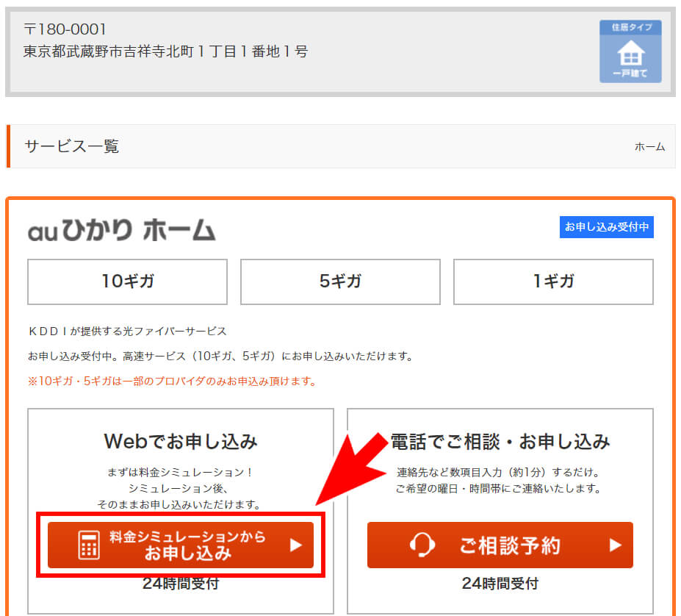
Task: Click the headset icon on ご相談予約
Action: (422, 545)
